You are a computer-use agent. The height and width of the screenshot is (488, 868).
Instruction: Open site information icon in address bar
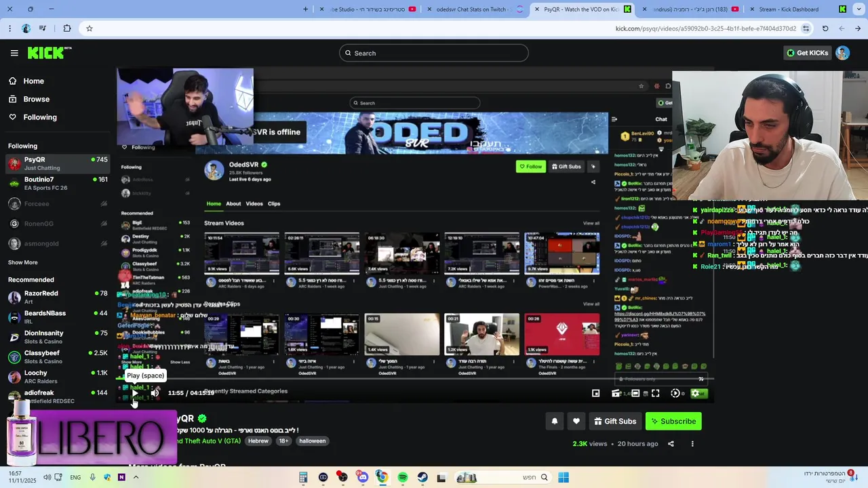806,28
